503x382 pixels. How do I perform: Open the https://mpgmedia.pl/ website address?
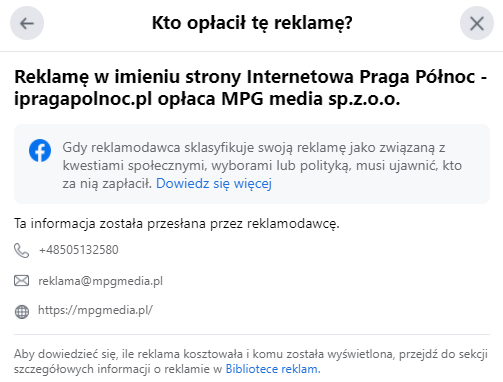tap(95, 310)
